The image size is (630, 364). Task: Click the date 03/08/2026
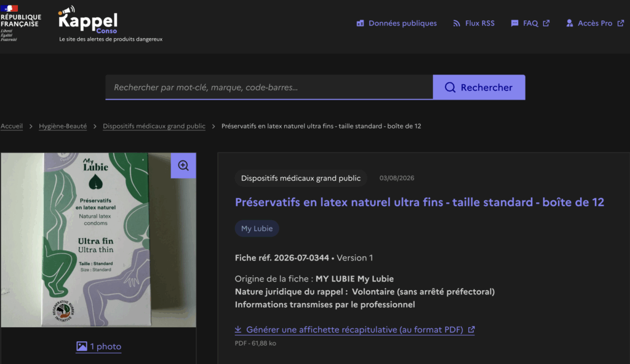point(397,178)
